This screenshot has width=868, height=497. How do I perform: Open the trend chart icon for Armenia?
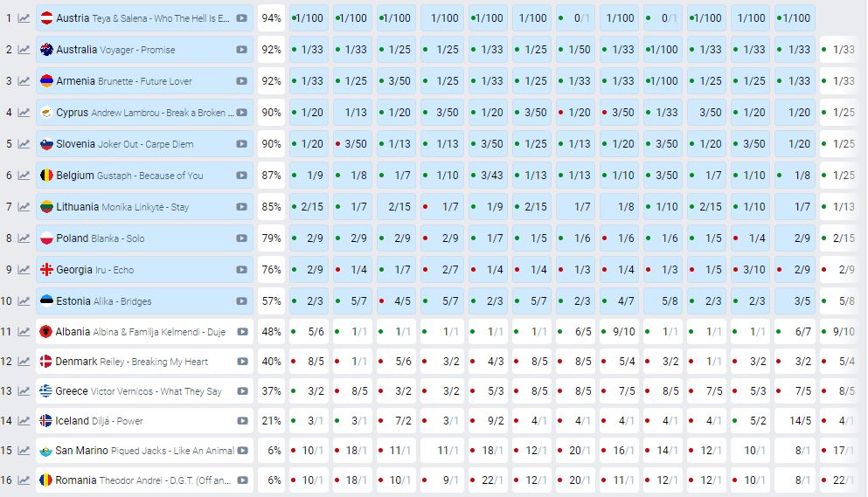pos(24,81)
